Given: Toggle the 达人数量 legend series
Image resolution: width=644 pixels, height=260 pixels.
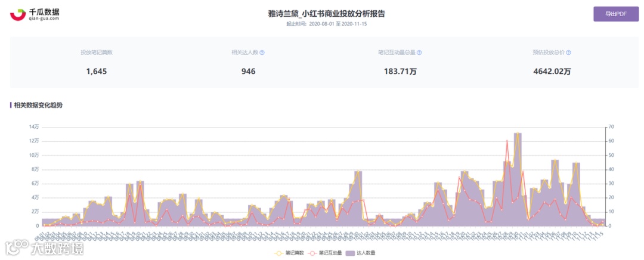Looking at the screenshot, I should [x=362, y=253].
